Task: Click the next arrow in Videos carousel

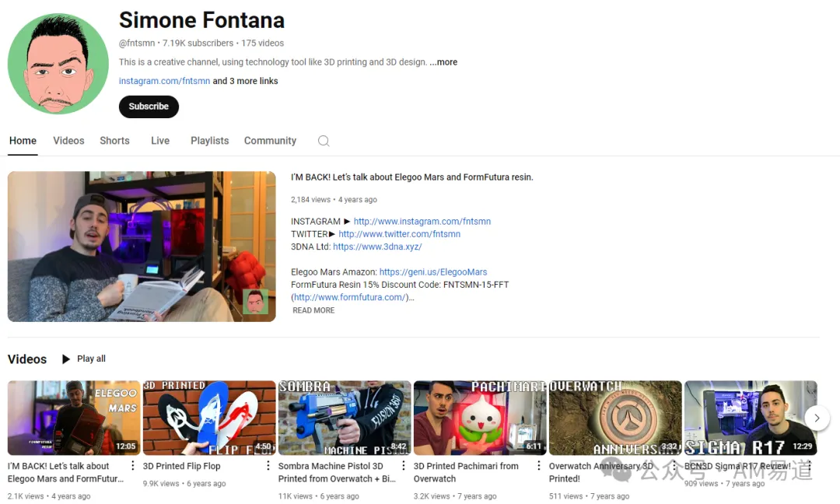Action: point(817,418)
